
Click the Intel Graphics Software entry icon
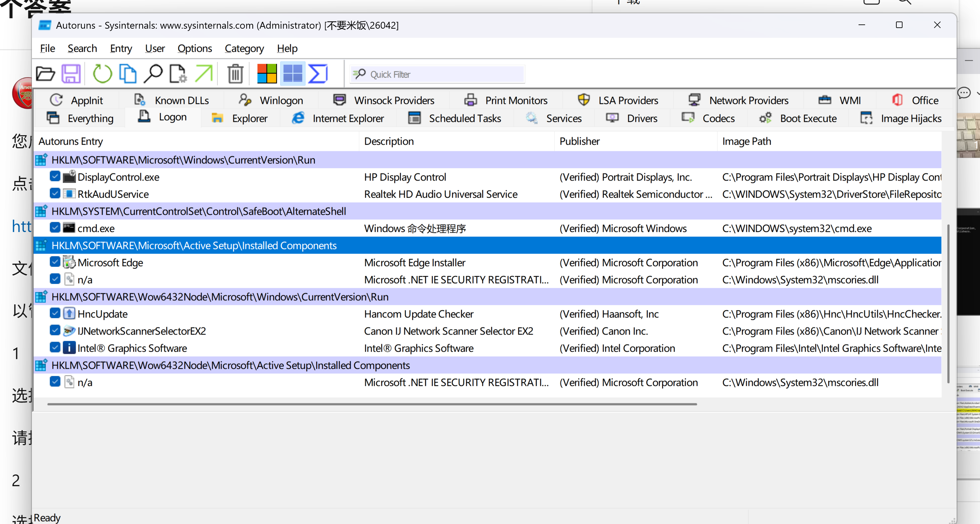tap(69, 348)
